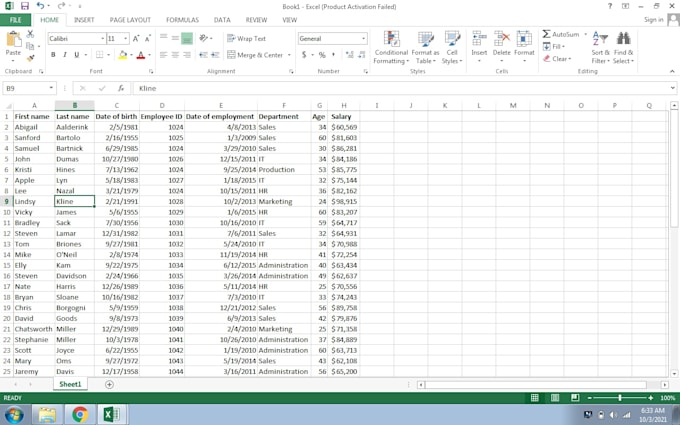Open the General number format dropdown
The height and width of the screenshot is (425, 680).
click(363, 39)
